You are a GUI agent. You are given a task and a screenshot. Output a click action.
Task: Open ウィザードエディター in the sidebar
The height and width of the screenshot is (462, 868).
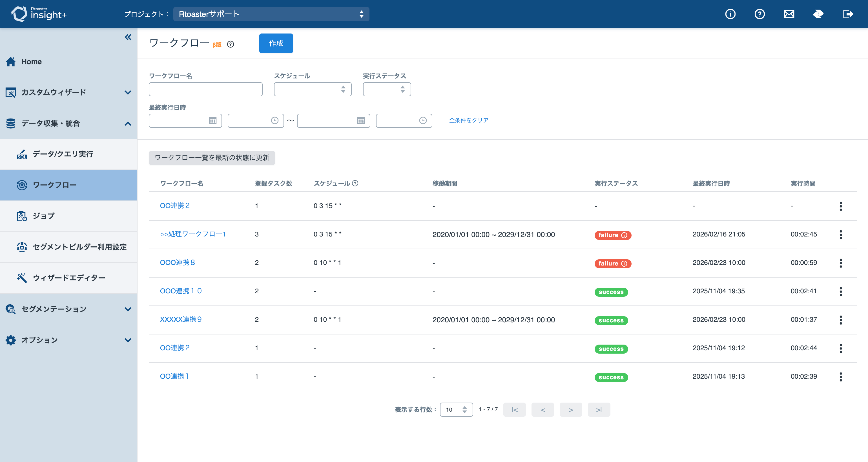[x=68, y=278]
